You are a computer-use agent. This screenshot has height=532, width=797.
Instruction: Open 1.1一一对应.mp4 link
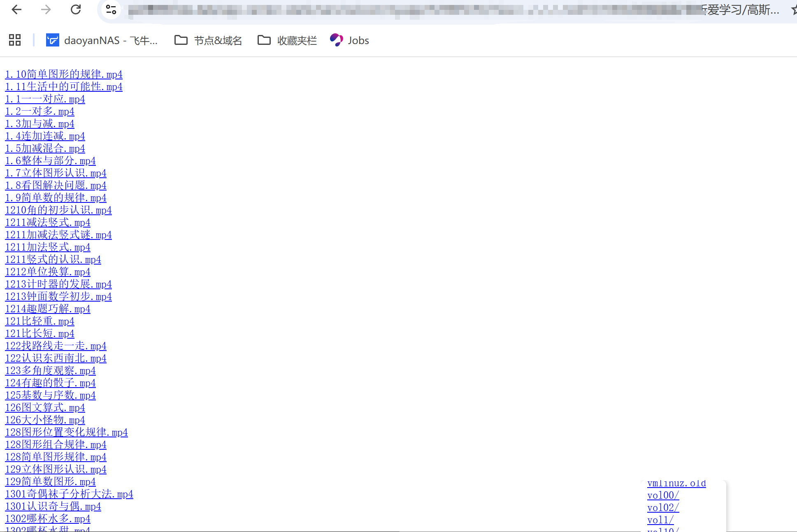click(44, 99)
